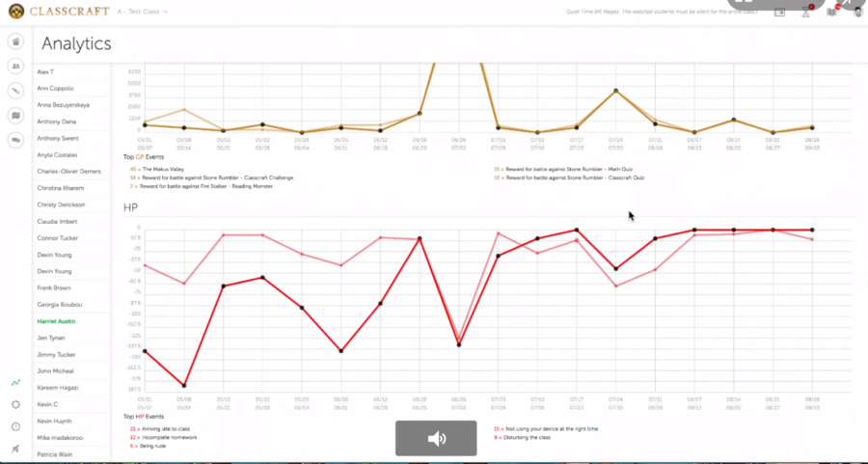Viewport: 868px width, 464px height.
Task: Select the green analytics graph icon
Action: tap(16, 383)
